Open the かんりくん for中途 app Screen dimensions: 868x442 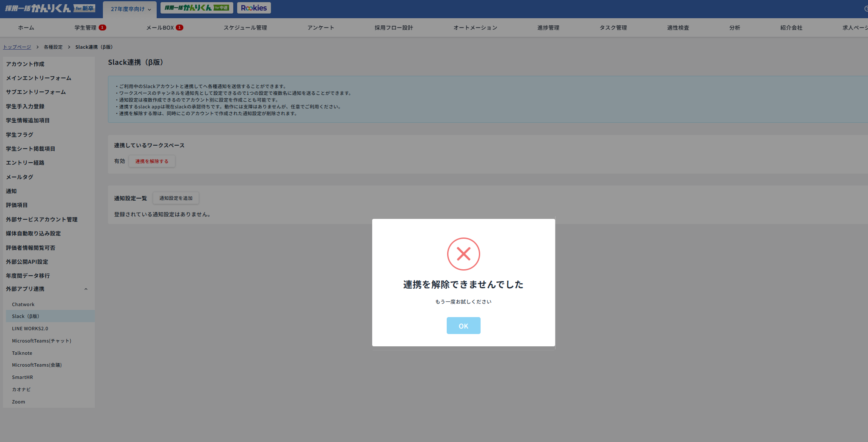click(197, 8)
